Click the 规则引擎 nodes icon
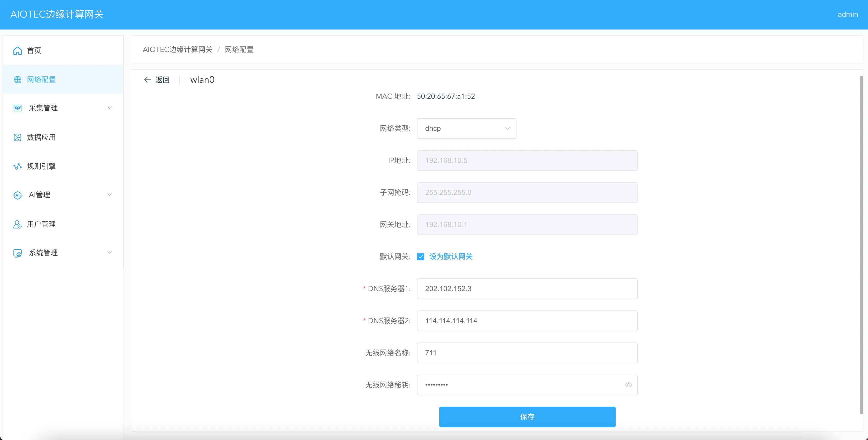 pos(18,166)
